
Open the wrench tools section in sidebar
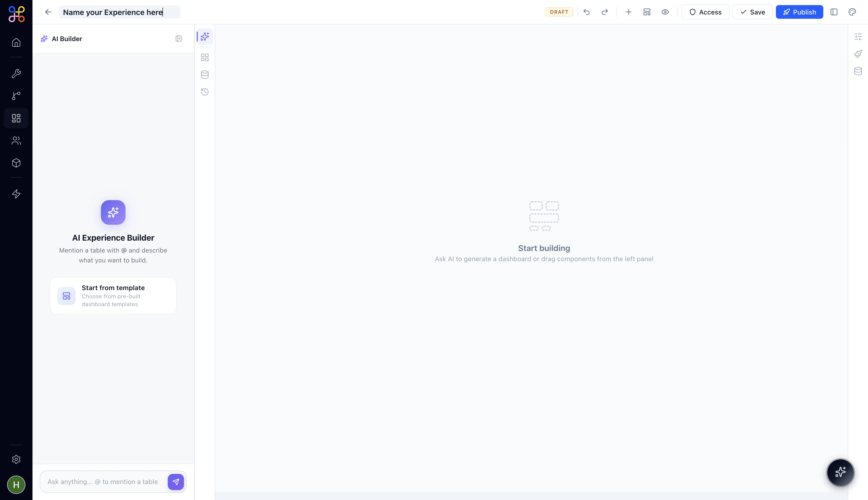pyautogui.click(x=16, y=73)
